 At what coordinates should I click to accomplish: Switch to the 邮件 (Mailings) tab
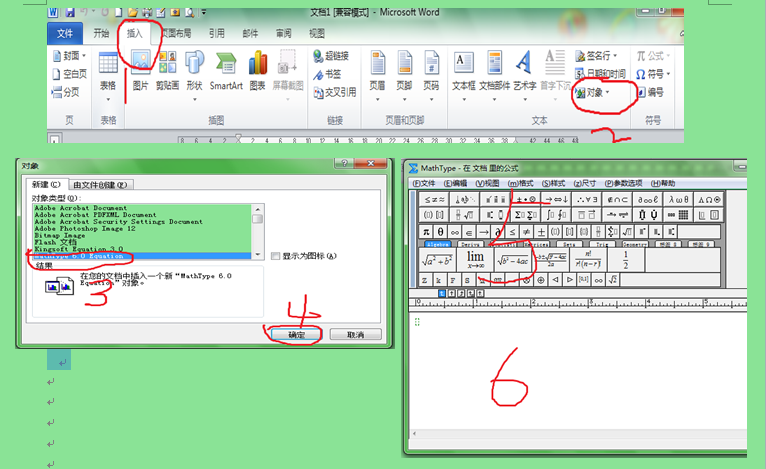250,33
